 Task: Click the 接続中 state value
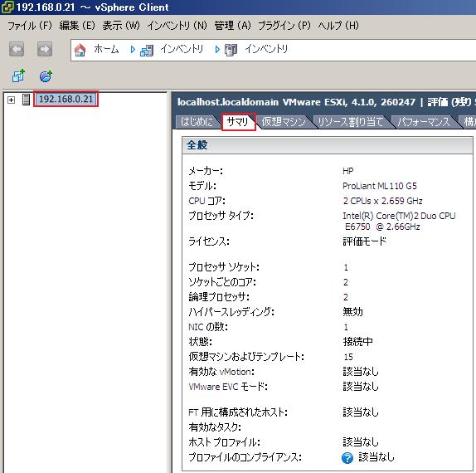point(358,342)
